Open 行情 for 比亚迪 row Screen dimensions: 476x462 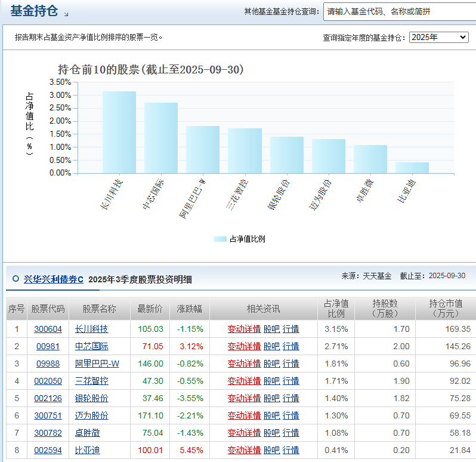click(291, 450)
